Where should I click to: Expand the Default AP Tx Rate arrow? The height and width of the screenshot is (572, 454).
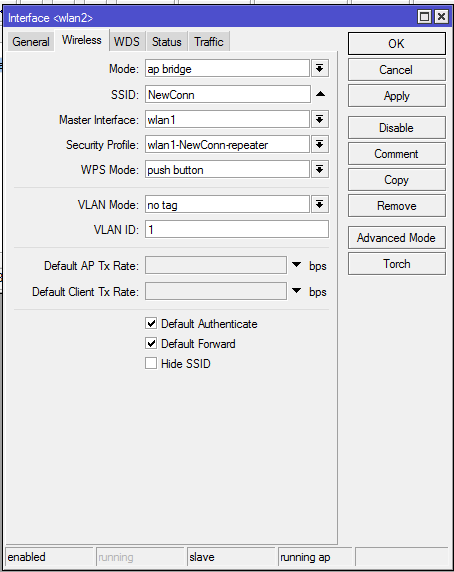[x=296, y=265]
